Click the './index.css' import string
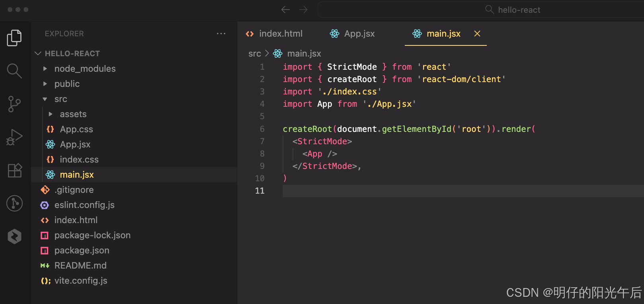Viewport: 644px width, 304px height. [x=349, y=92]
